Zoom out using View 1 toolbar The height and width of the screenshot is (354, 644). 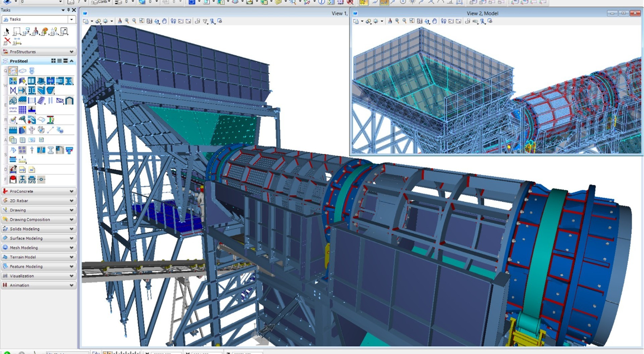tap(134, 21)
